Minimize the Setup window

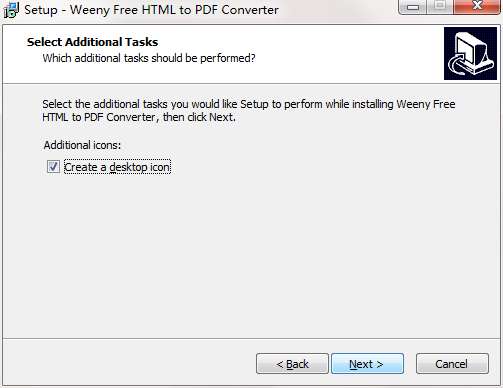(413, 7)
